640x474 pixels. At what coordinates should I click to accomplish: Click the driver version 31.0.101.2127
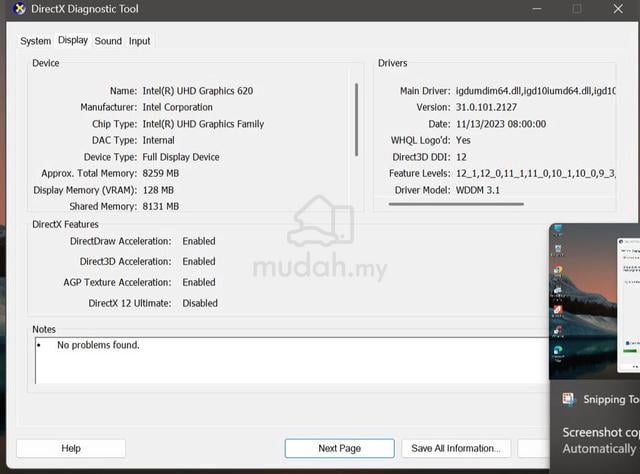486,107
